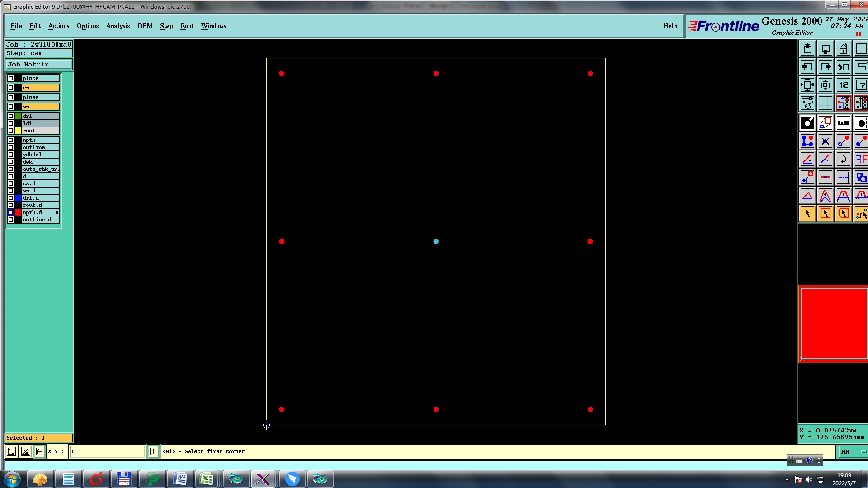Select the mirror feature tool
868x488 pixels.
tap(861, 159)
